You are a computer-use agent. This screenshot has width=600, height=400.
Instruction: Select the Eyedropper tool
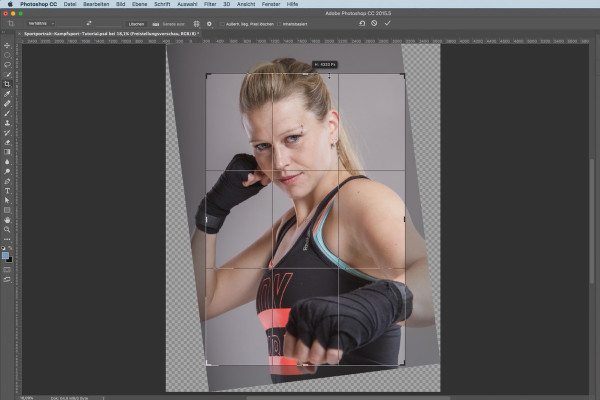click(x=7, y=94)
